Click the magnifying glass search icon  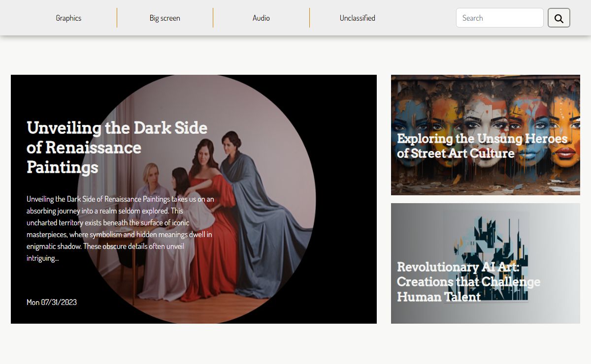coord(559,18)
